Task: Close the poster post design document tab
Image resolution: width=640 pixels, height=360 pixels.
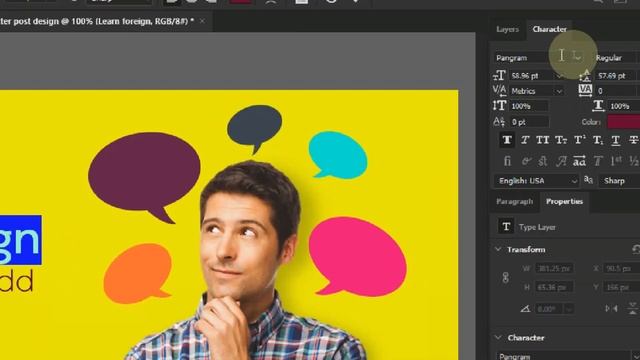Action: [x=202, y=21]
